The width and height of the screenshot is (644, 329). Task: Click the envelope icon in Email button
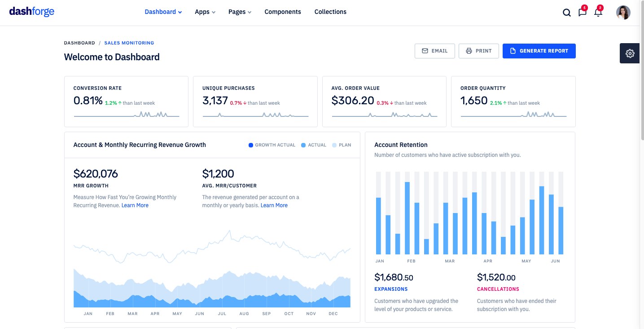pyautogui.click(x=425, y=51)
